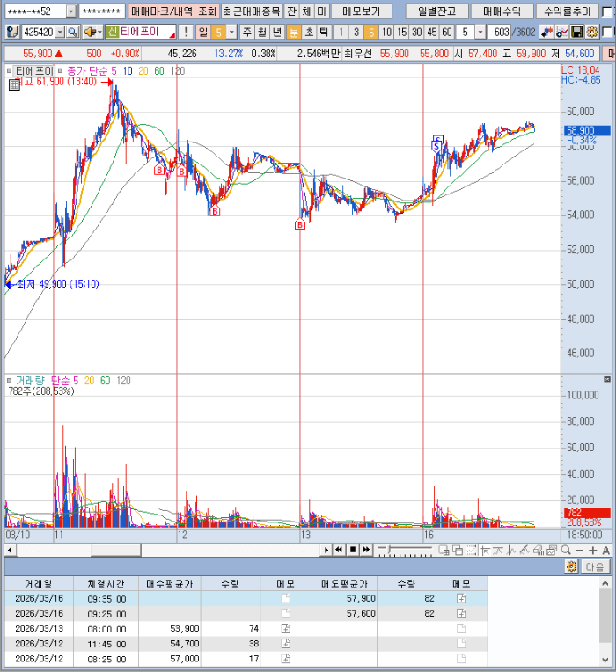616x672 pixels.
Task: Click the 일별잔고 button
Action: pos(436,11)
